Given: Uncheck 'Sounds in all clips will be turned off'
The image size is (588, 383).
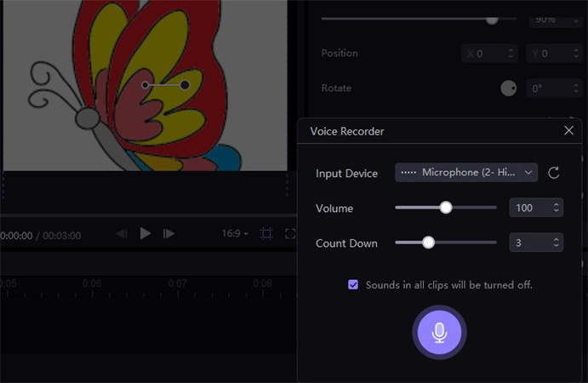Looking at the screenshot, I should pyautogui.click(x=353, y=284).
